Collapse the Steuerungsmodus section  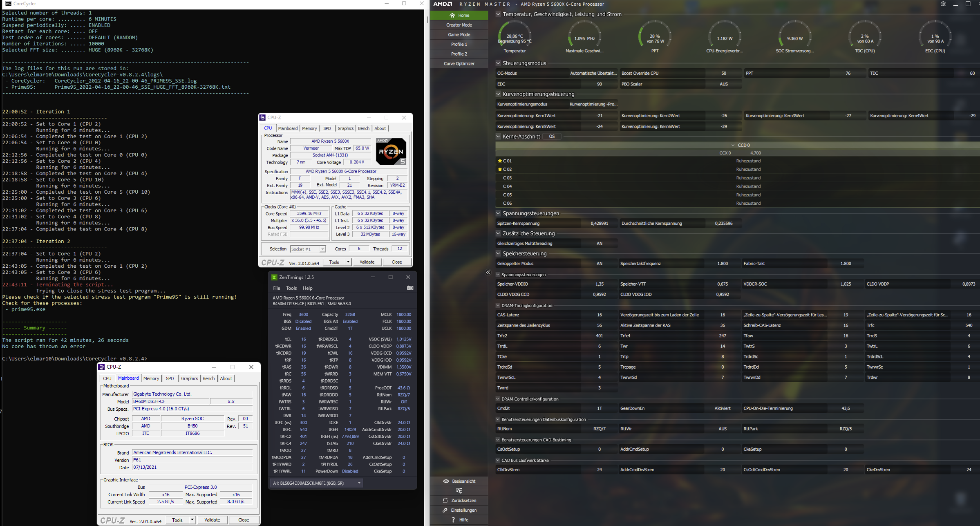[x=498, y=63]
